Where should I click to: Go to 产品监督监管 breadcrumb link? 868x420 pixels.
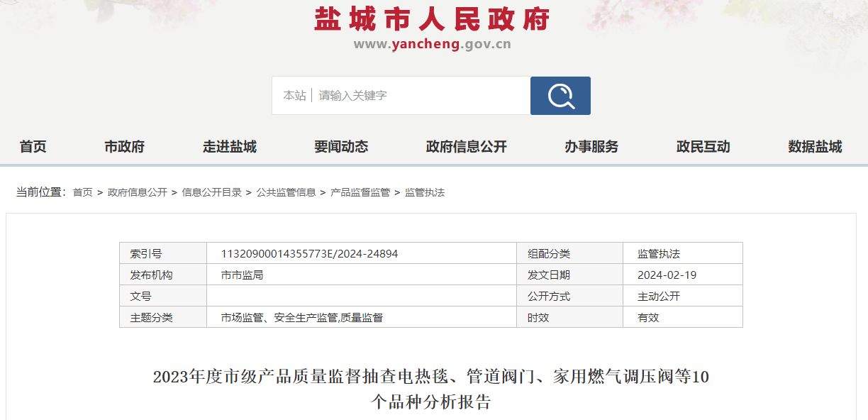(x=360, y=192)
